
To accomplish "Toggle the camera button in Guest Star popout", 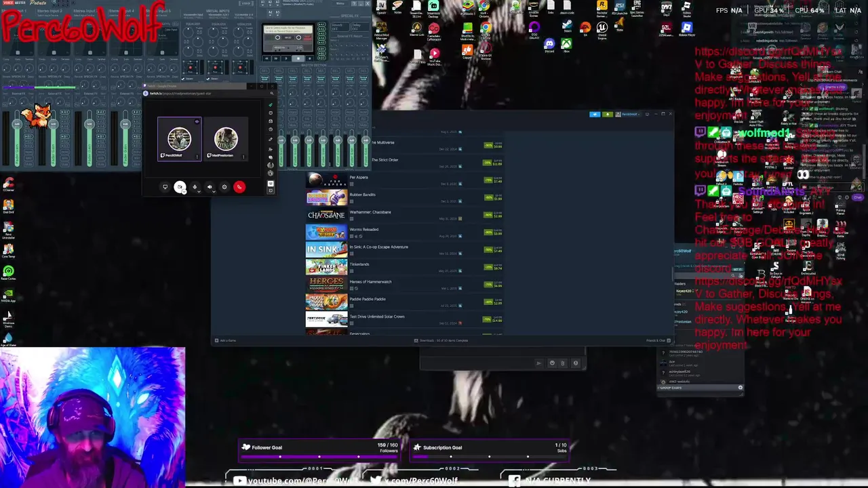I will coord(180,186).
